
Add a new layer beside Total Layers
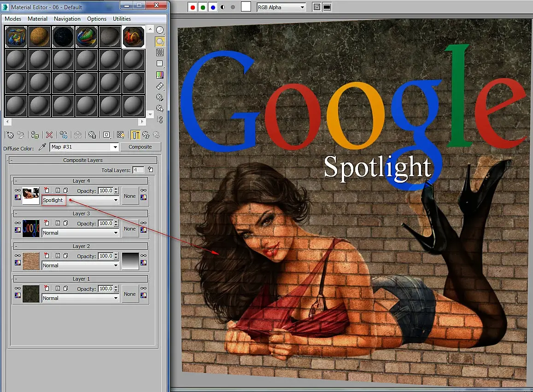coord(150,170)
